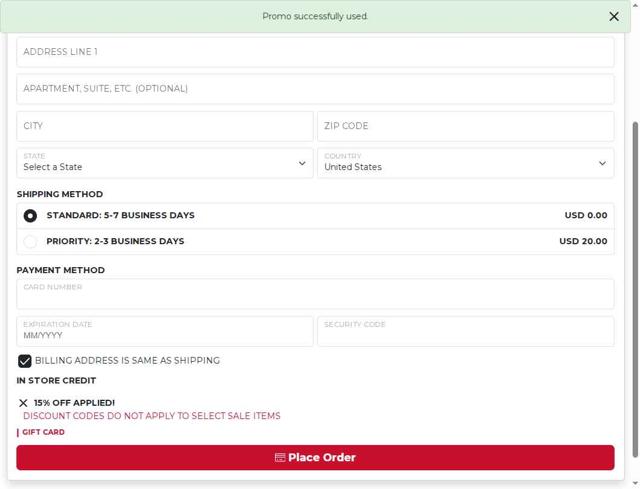This screenshot has height=489, width=640.
Task: Click the City input field
Action: click(165, 126)
